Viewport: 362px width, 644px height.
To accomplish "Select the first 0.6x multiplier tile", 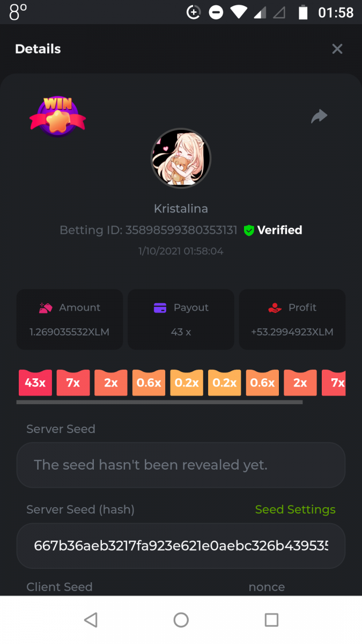I will [149, 383].
